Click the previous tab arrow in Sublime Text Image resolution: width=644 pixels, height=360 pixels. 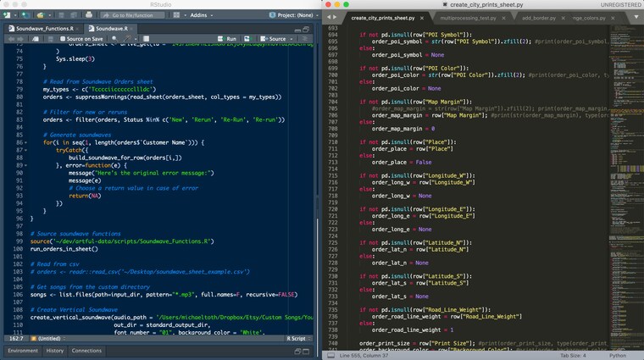329,17
